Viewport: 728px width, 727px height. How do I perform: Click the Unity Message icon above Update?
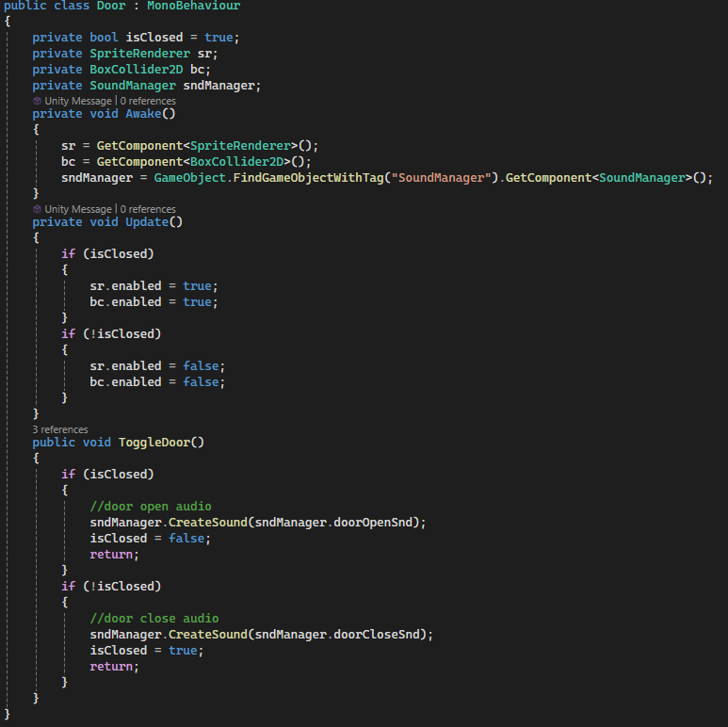pos(37,209)
